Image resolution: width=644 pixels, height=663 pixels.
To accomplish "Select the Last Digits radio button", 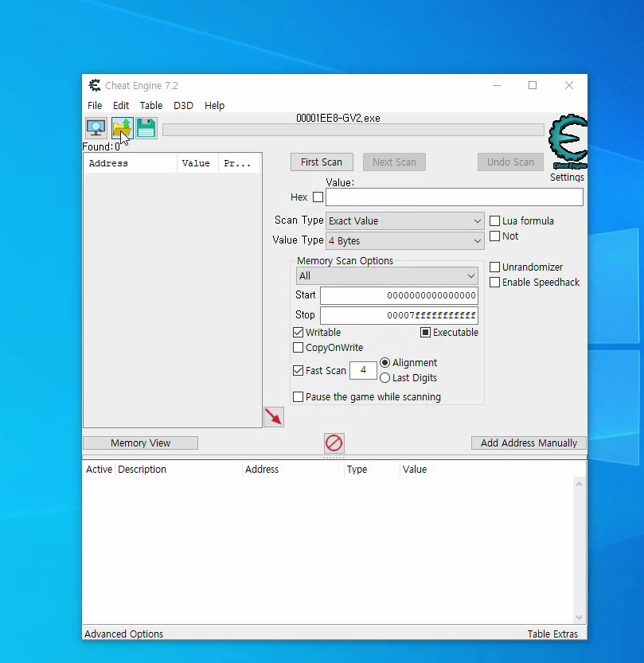I will tap(384, 377).
